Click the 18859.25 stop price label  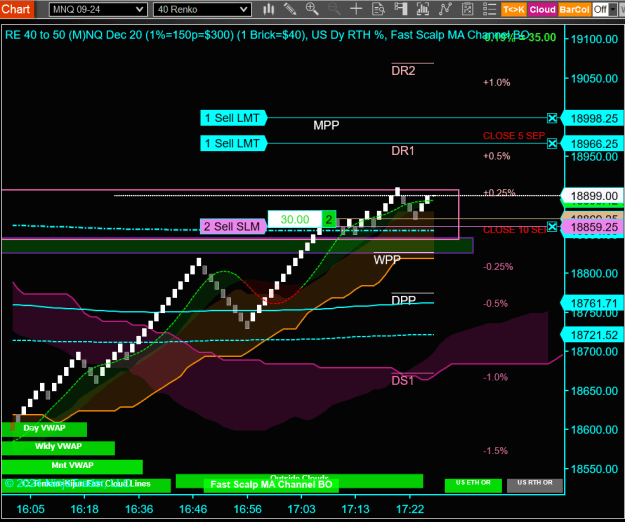594,227
